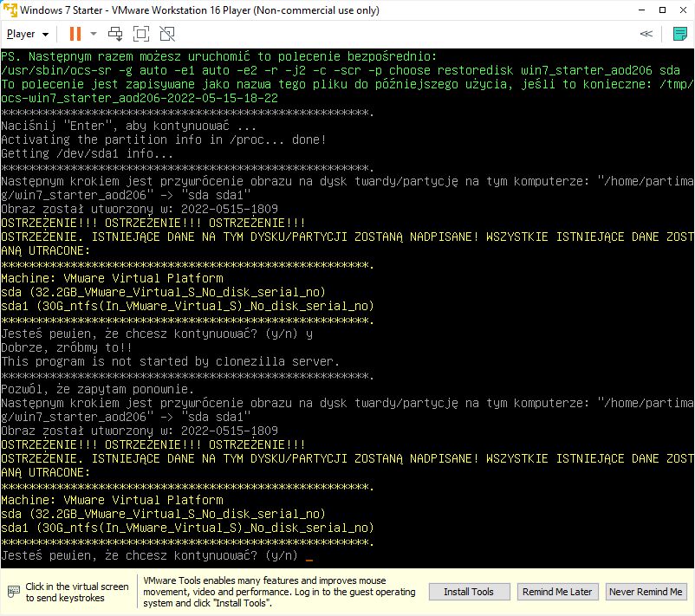
Task: Collapse the toolbar with the double chevron
Action: [646, 34]
